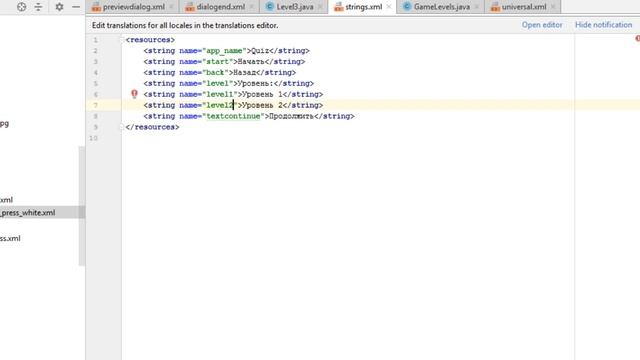
Task: Click the "level" name on line 5
Action: (x=218, y=83)
